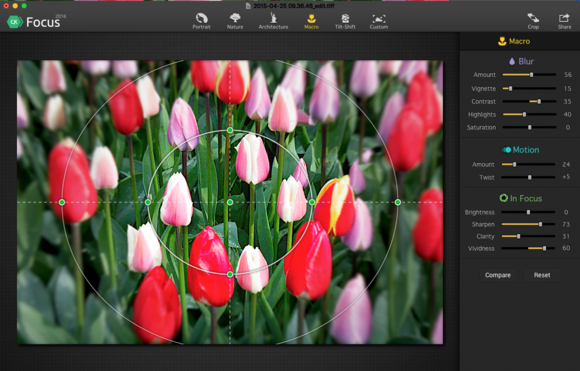Adjust the Blur Amount slider
The image size is (580, 371).
tap(529, 75)
